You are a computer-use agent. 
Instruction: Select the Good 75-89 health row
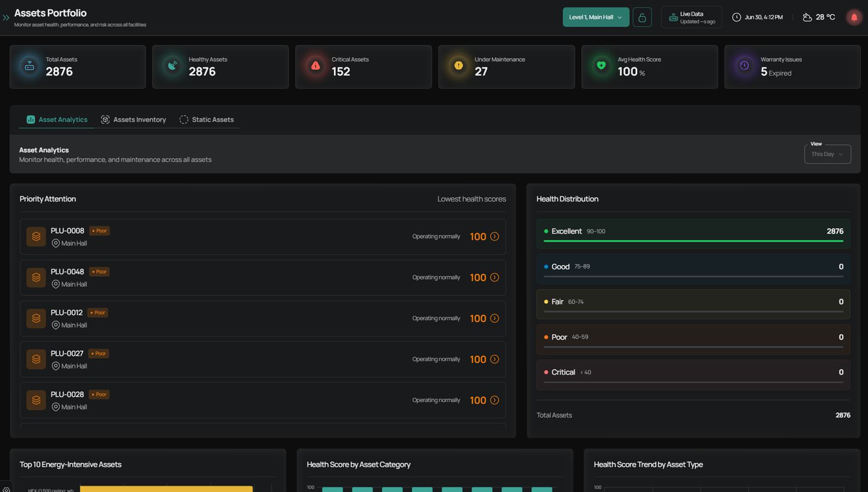click(x=693, y=269)
